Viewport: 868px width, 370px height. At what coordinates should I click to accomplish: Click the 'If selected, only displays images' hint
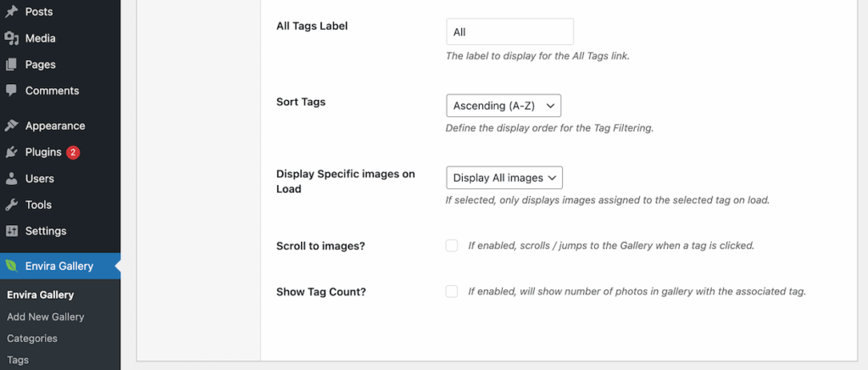[x=608, y=200]
